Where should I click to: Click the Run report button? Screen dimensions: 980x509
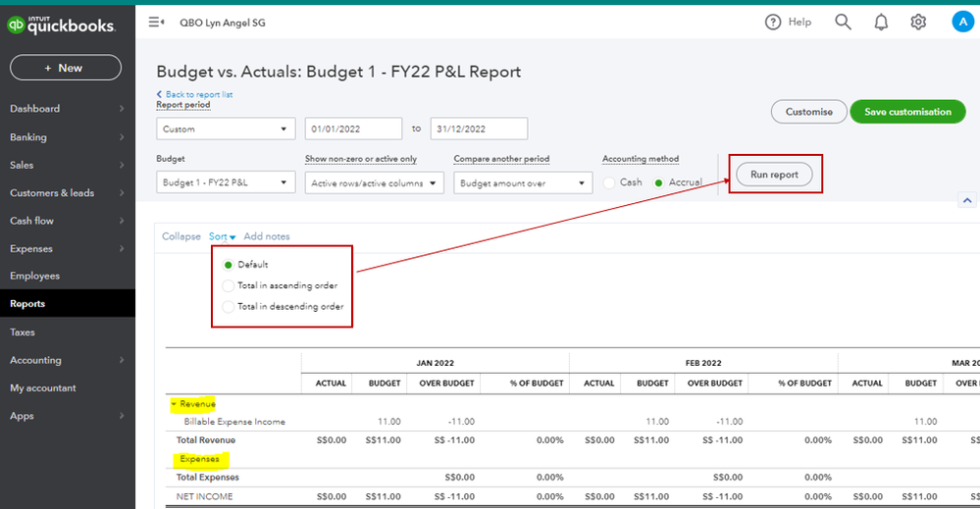(x=774, y=175)
